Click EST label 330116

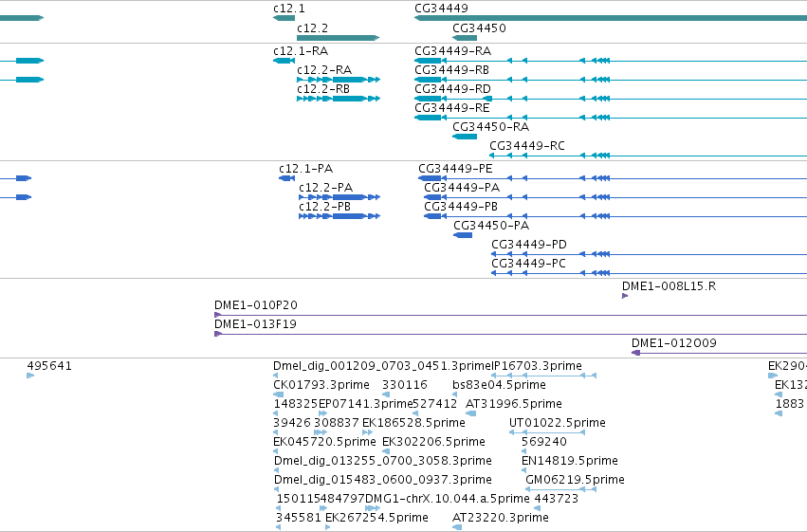[405, 385]
